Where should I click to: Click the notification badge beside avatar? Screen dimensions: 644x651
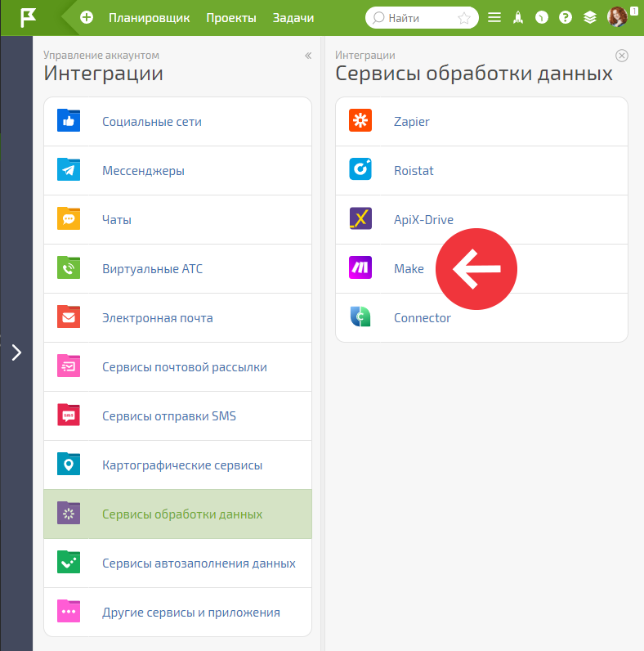(633, 11)
